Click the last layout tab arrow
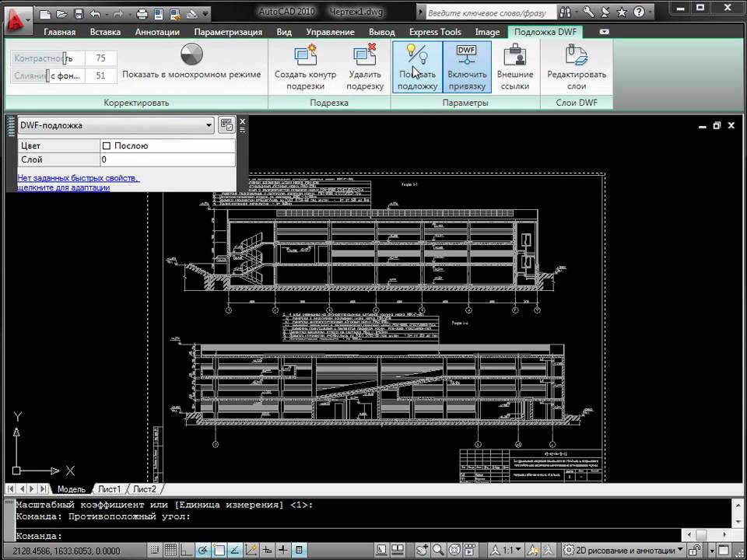This screenshot has width=747, height=560. tap(42, 489)
